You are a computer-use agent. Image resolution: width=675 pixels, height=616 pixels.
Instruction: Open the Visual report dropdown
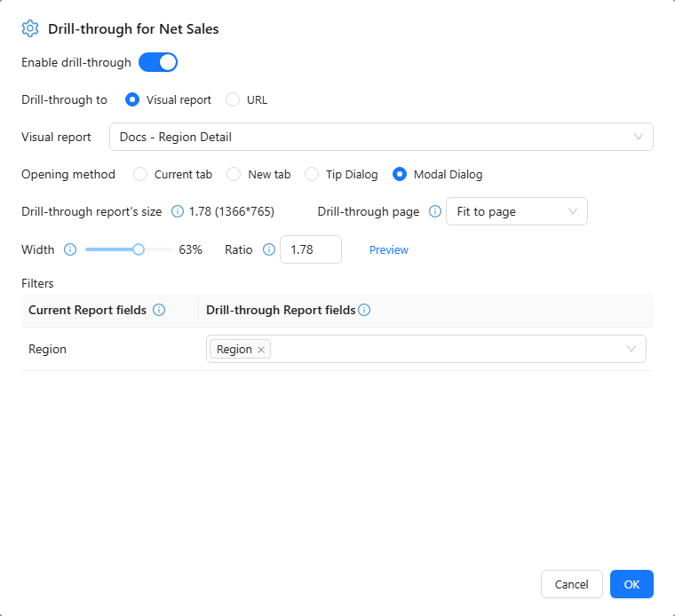point(381,137)
